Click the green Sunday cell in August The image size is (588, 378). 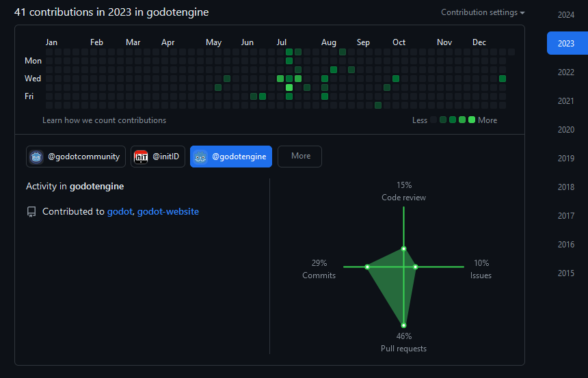tap(343, 52)
